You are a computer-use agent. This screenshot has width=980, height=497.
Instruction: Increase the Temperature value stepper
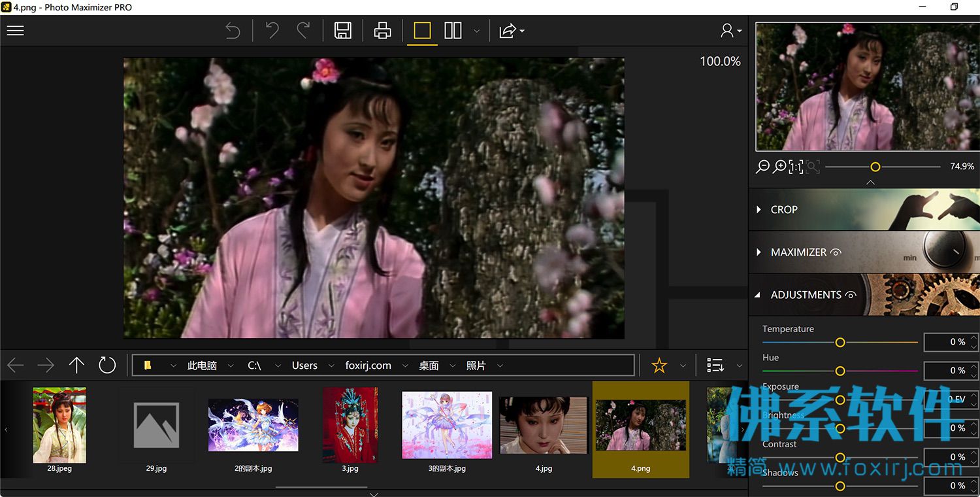pos(974,337)
